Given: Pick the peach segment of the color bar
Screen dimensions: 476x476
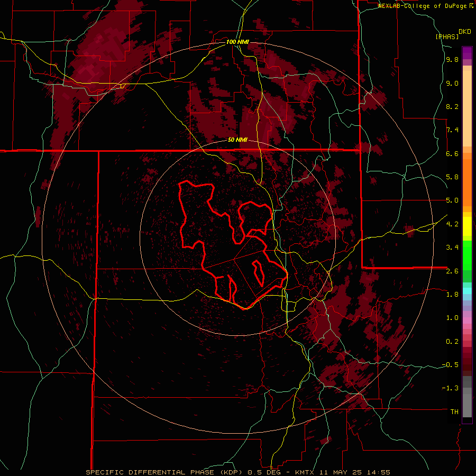Looking at the screenshot, I should 467,109.
